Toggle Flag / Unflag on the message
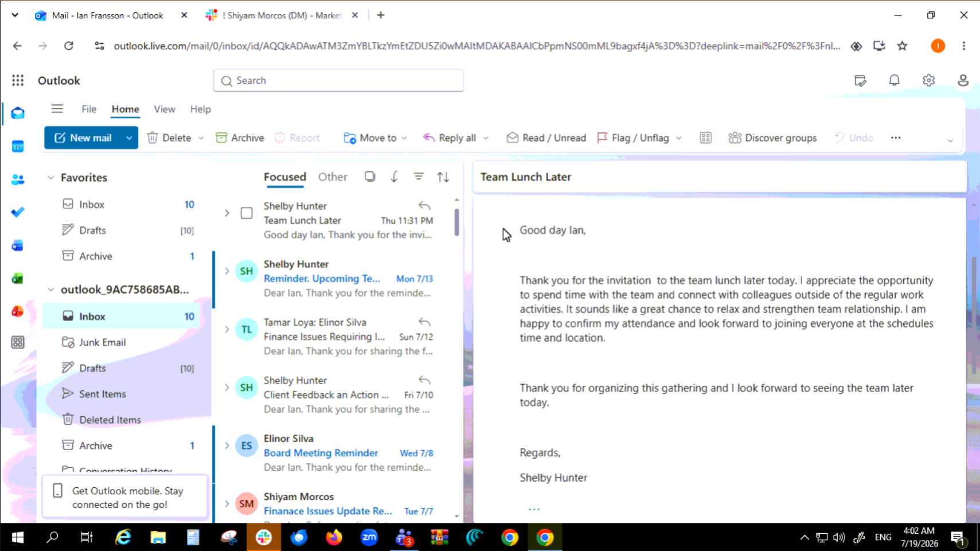 pyautogui.click(x=633, y=138)
